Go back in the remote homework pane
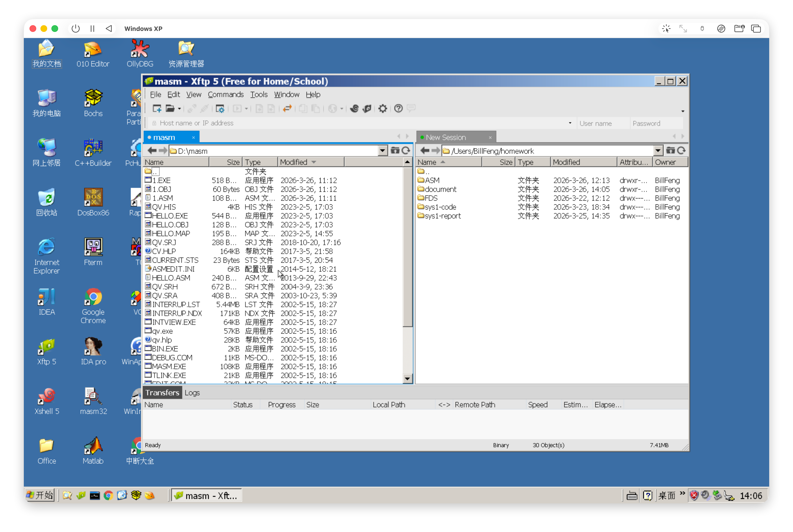The width and height of the screenshot is (793, 532). 425,151
